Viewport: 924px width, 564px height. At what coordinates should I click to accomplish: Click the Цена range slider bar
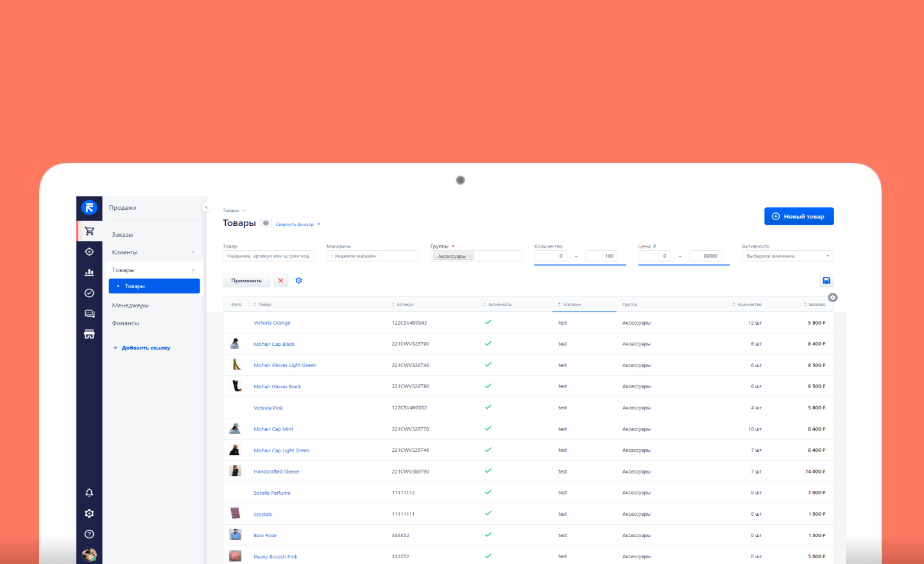tap(684, 264)
